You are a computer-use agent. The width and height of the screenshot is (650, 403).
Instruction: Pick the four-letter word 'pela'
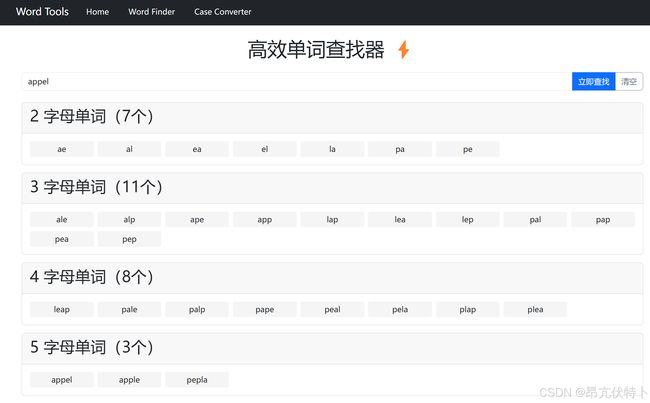(x=400, y=309)
